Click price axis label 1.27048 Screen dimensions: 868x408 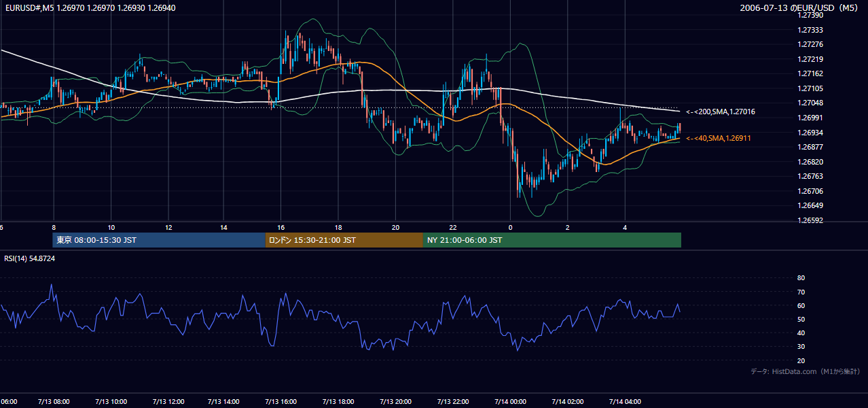coord(811,103)
